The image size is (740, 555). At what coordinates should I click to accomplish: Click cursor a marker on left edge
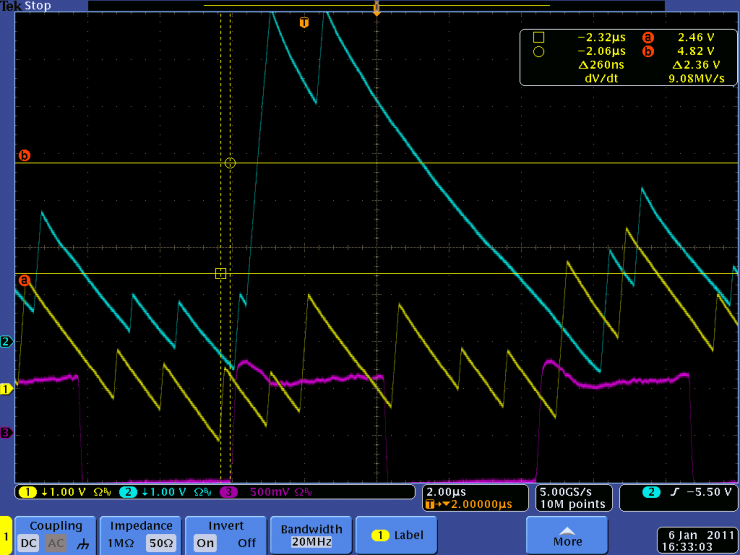coord(24,281)
